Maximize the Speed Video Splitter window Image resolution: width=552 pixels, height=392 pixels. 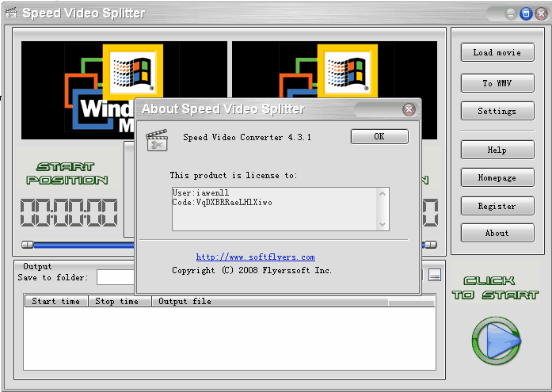click(x=526, y=13)
